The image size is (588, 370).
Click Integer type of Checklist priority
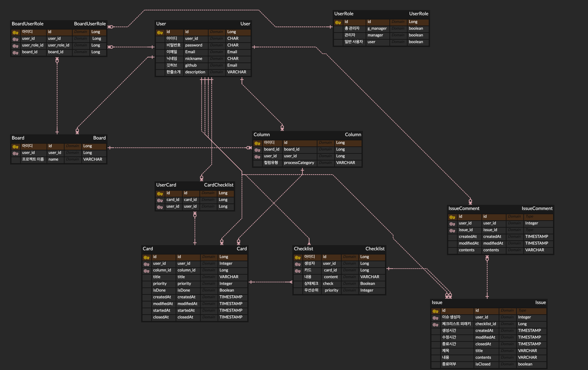pos(367,290)
